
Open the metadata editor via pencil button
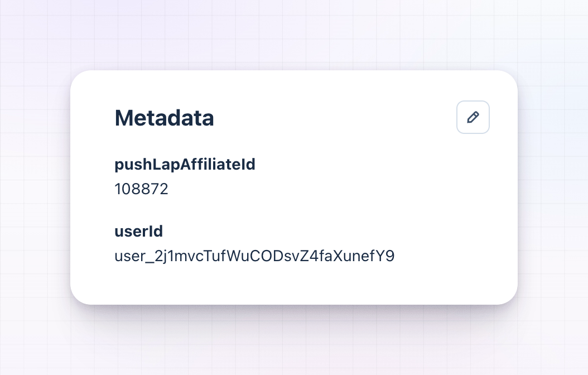pos(473,117)
